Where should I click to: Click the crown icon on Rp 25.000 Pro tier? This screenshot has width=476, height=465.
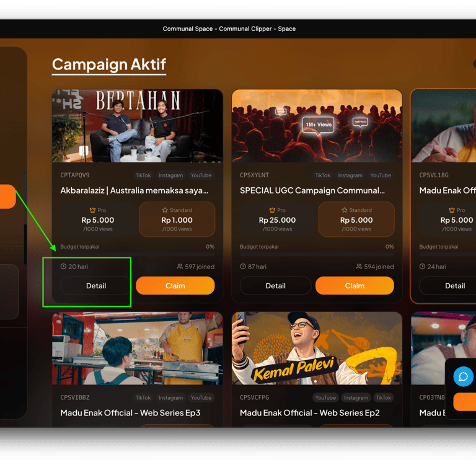(272, 210)
